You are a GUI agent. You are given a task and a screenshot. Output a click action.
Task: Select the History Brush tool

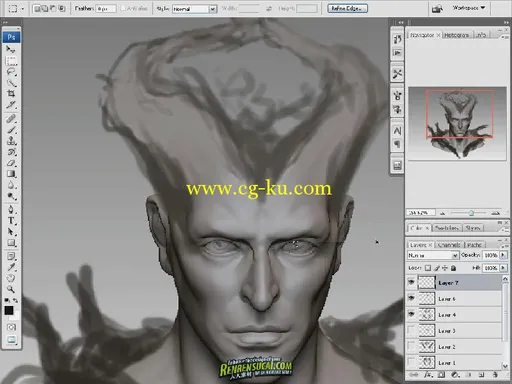[11, 152]
